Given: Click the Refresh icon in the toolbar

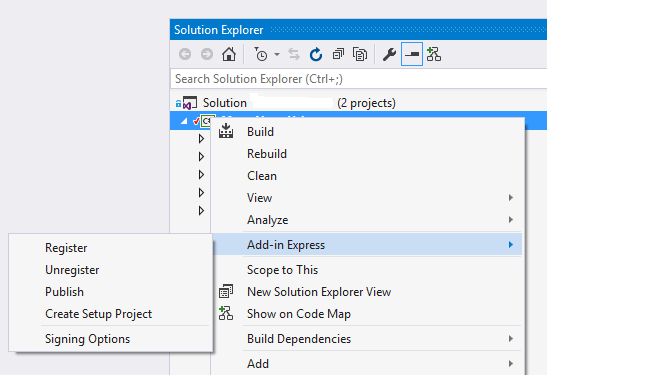Looking at the screenshot, I should coord(316,54).
